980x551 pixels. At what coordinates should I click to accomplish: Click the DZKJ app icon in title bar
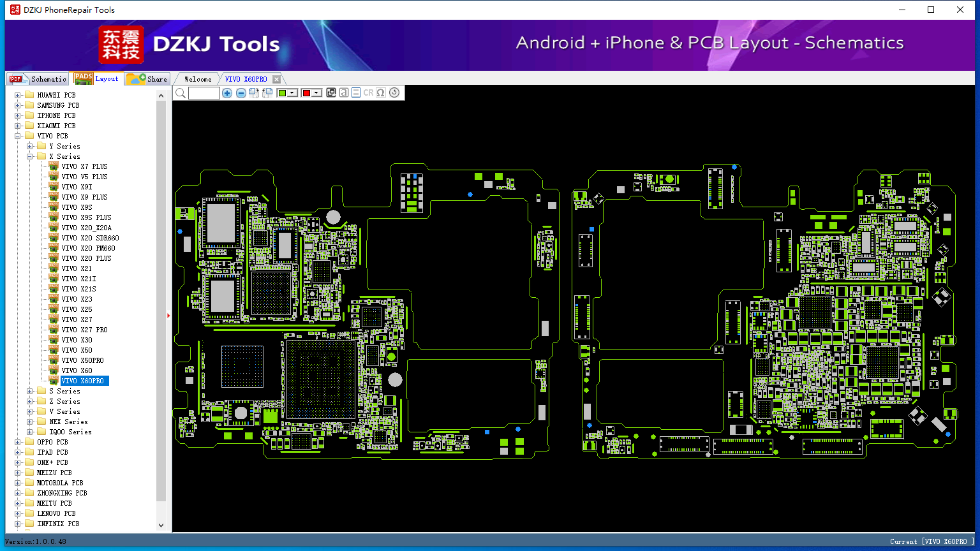[x=15, y=10]
